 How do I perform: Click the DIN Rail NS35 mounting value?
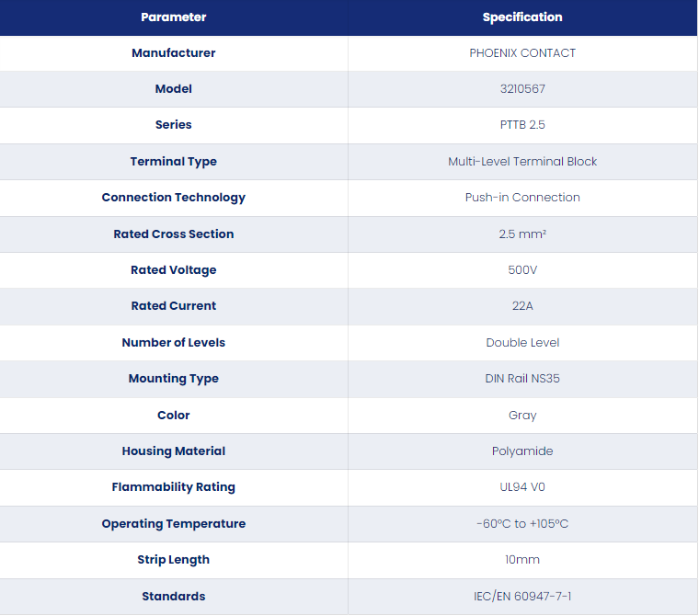[x=522, y=379]
